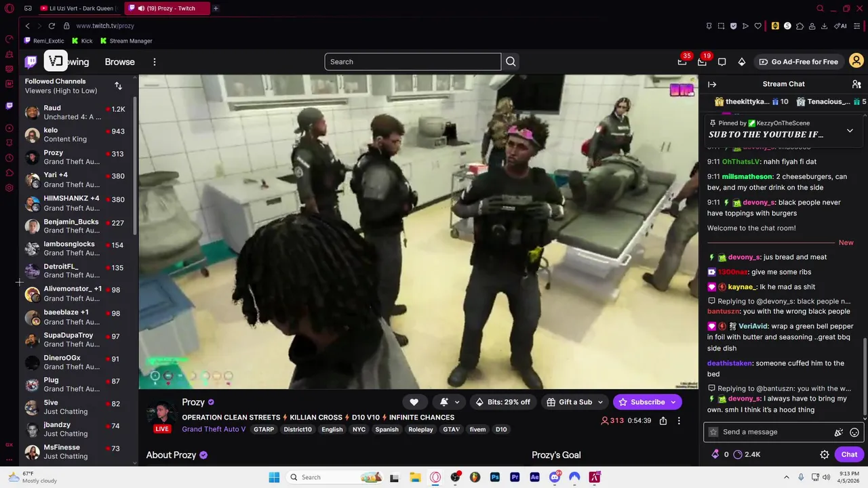Image resolution: width=868 pixels, height=488 pixels.
Task: Select the GTARP stream tag
Action: point(264,430)
